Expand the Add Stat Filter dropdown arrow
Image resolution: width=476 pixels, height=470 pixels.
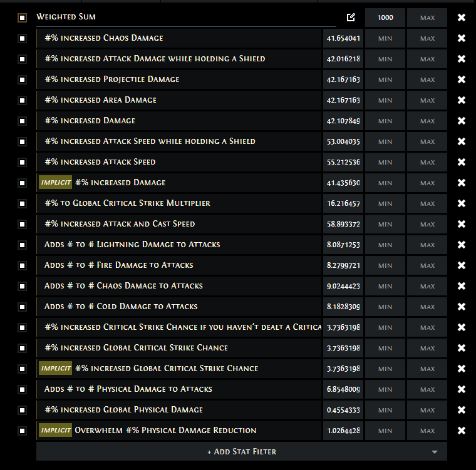(x=435, y=452)
